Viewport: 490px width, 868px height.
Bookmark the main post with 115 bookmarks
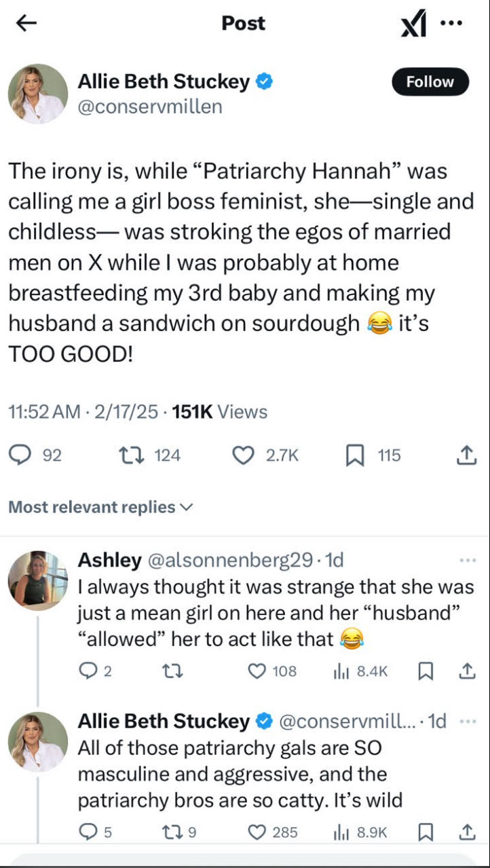pyautogui.click(x=355, y=455)
